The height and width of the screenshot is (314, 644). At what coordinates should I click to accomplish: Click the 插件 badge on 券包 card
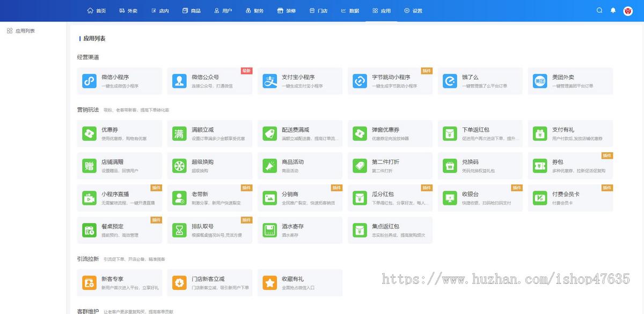point(607,155)
